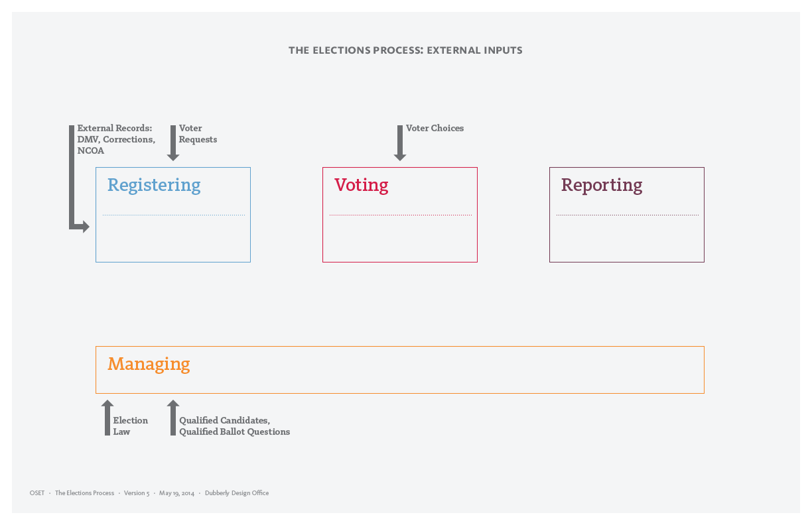Click the Elections Process: External Inputs title
Viewport: 812px width, 525px height.
click(405, 50)
